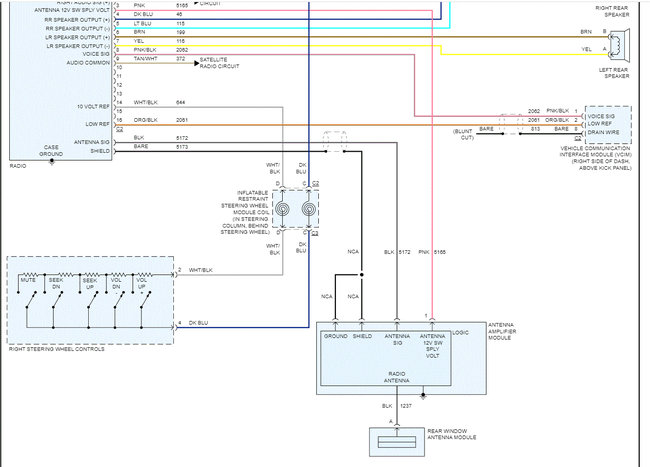Click the vertical PNK 5165 wire label

click(x=432, y=252)
